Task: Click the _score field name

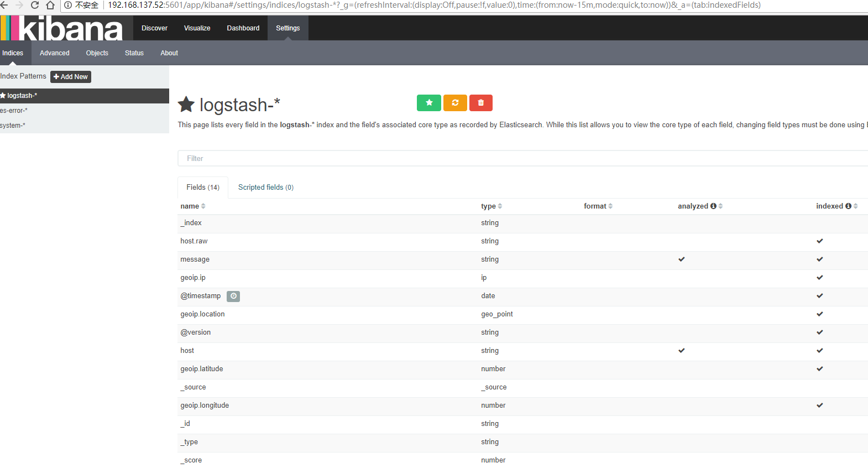Action: (191, 460)
